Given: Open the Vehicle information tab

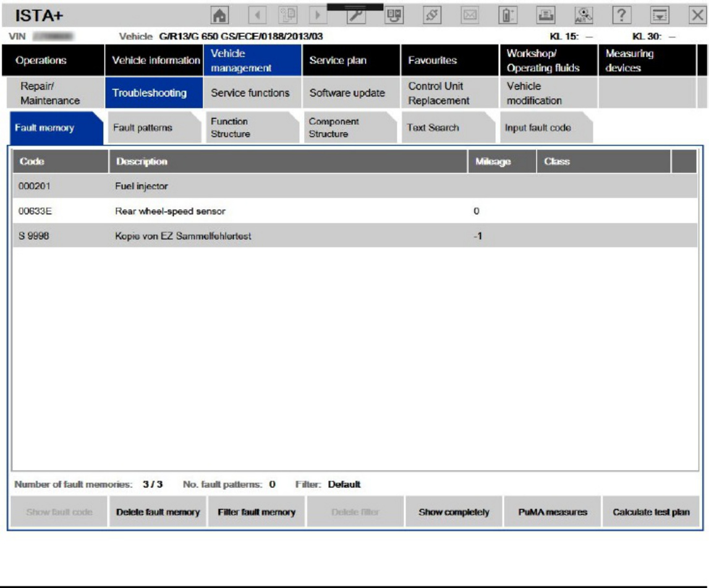Looking at the screenshot, I should tap(154, 60).
